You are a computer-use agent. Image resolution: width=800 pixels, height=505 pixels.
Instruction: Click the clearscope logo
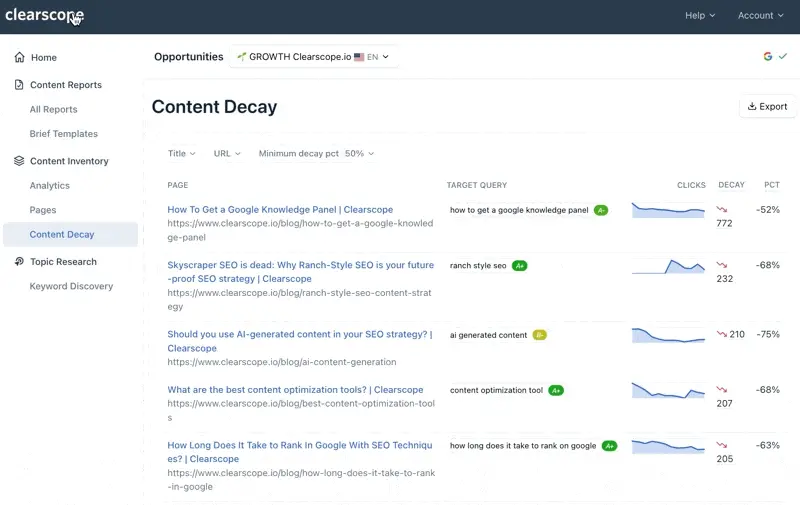pos(44,15)
